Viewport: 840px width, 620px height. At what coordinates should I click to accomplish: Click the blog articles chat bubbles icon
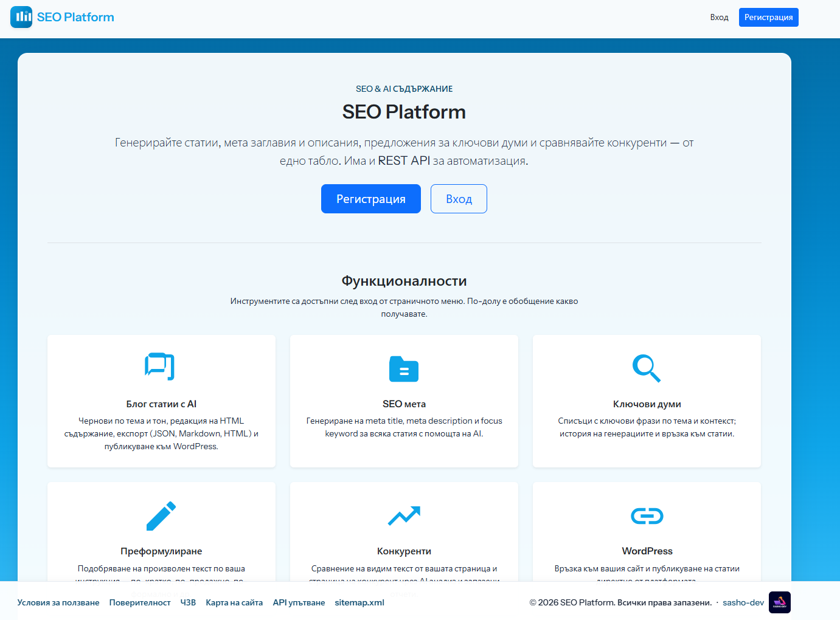pos(160,367)
